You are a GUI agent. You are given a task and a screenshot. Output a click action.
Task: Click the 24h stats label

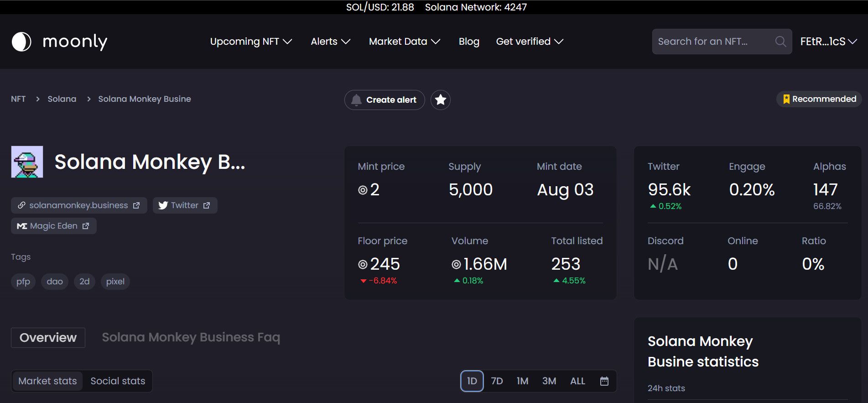(666, 388)
